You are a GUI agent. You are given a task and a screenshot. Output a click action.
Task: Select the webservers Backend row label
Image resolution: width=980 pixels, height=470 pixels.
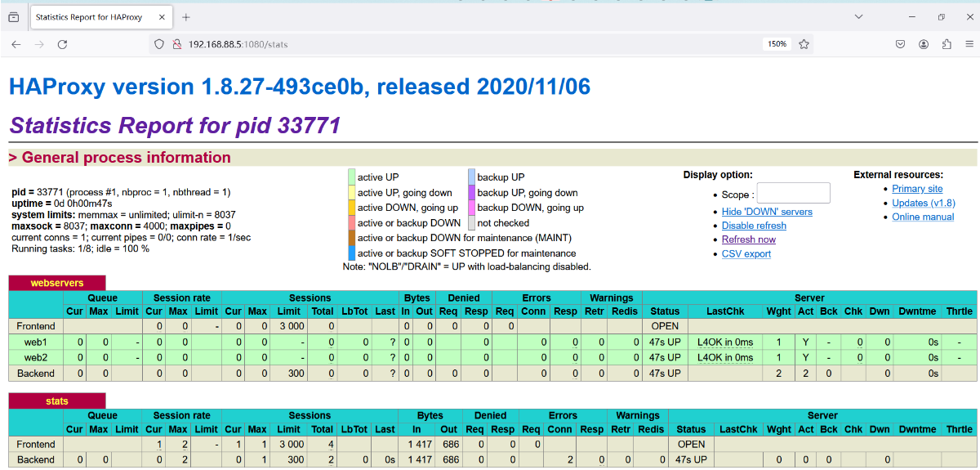[x=36, y=373]
